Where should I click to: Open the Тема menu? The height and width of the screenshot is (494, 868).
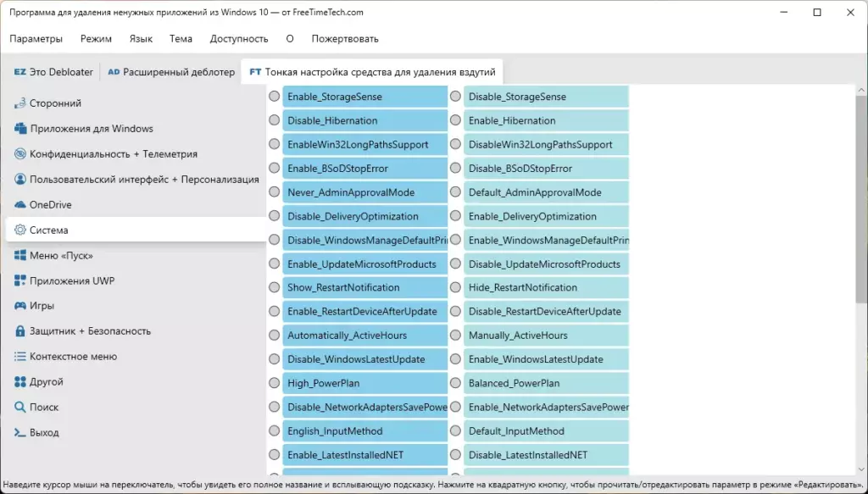[181, 39]
